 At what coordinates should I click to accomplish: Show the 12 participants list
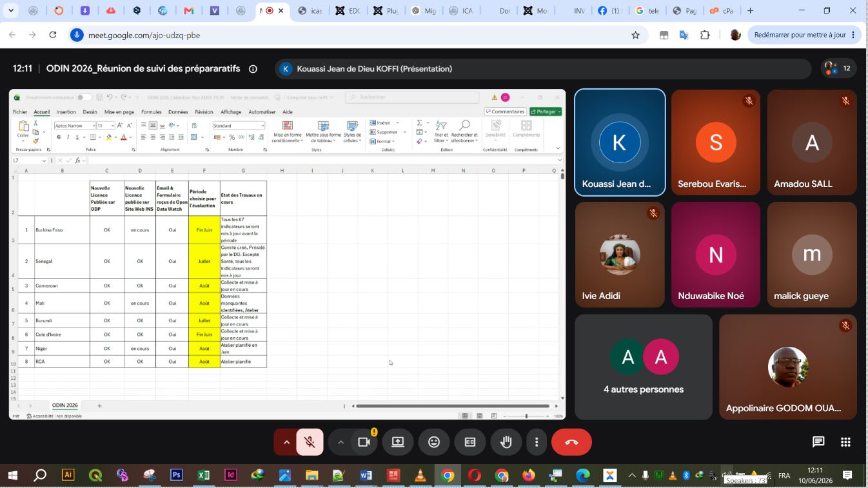[x=838, y=68]
